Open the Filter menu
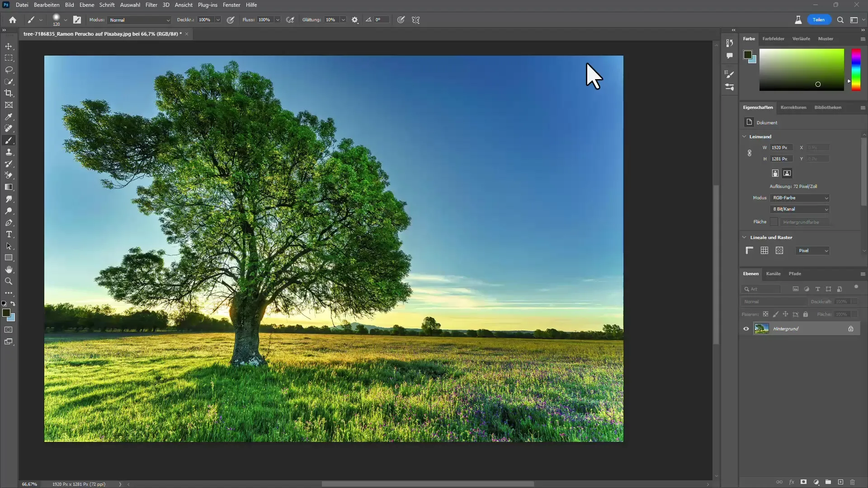This screenshot has width=868, height=488. (x=151, y=5)
